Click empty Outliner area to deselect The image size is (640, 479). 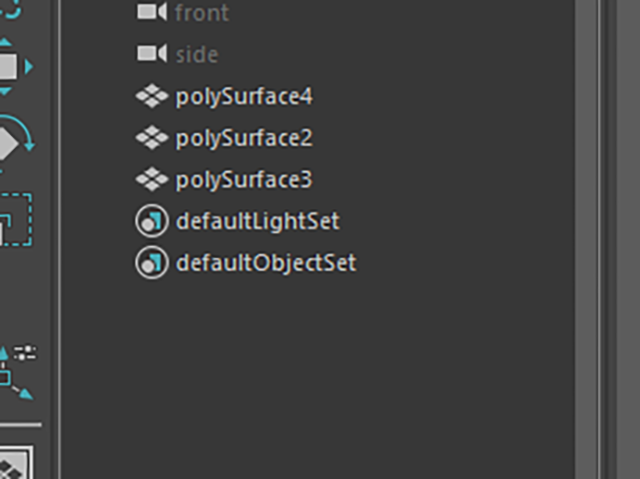pyautogui.click(x=320, y=380)
